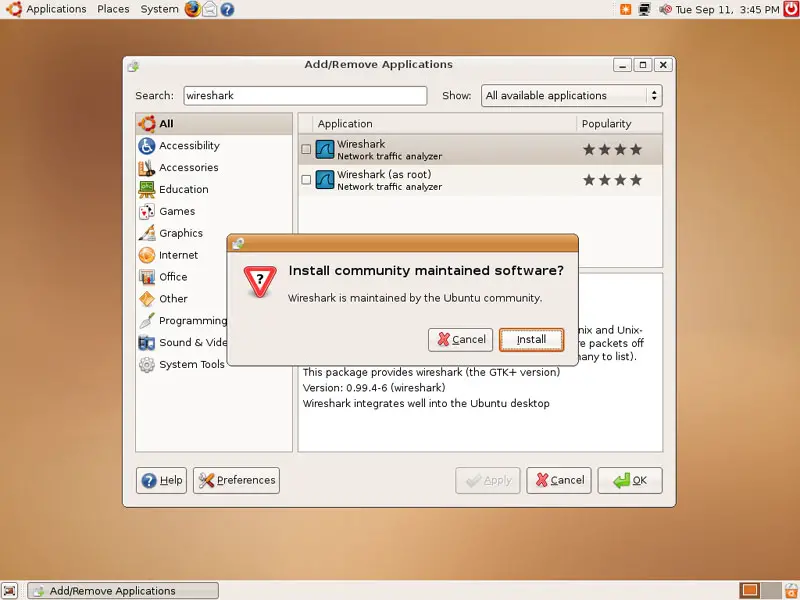Click Cancel next to the OK button
800x600 pixels.
(x=559, y=481)
